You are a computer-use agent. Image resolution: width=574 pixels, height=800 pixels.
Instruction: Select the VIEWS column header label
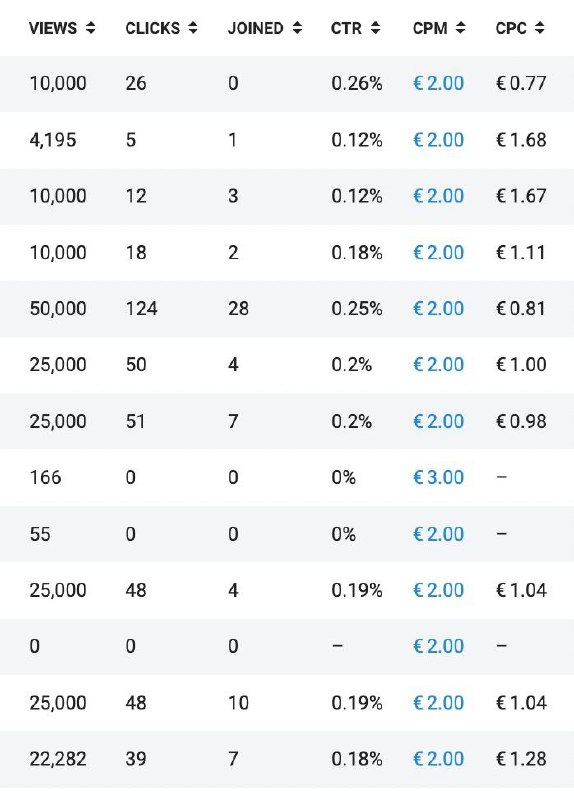pos(53,28)
